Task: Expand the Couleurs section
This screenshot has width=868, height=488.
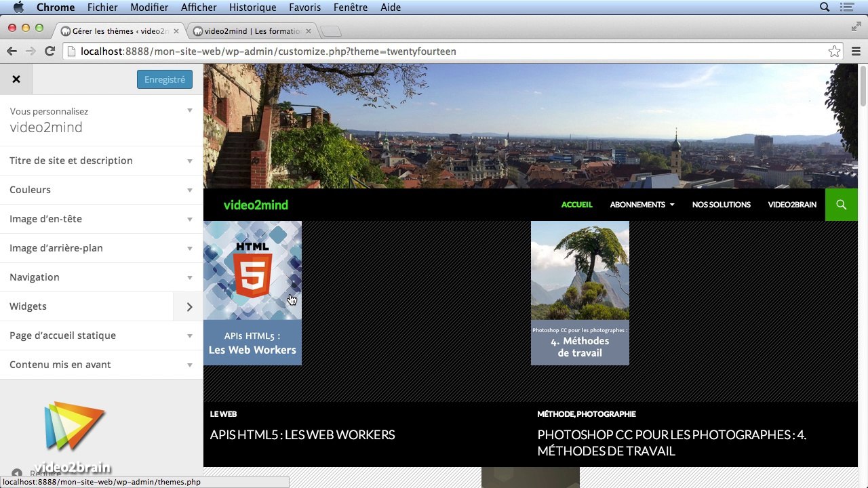Action: (102, 190)
